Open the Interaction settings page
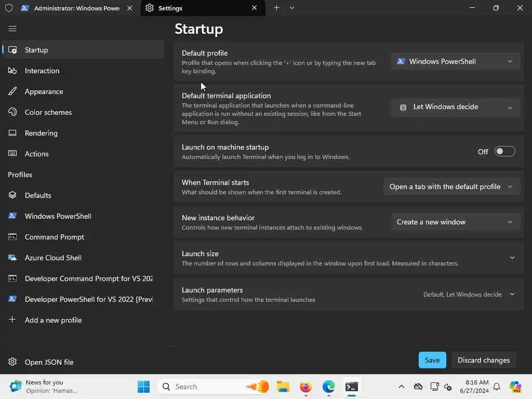Image resolution: width=532 pixels, height=399 pixels. (42, 71)
